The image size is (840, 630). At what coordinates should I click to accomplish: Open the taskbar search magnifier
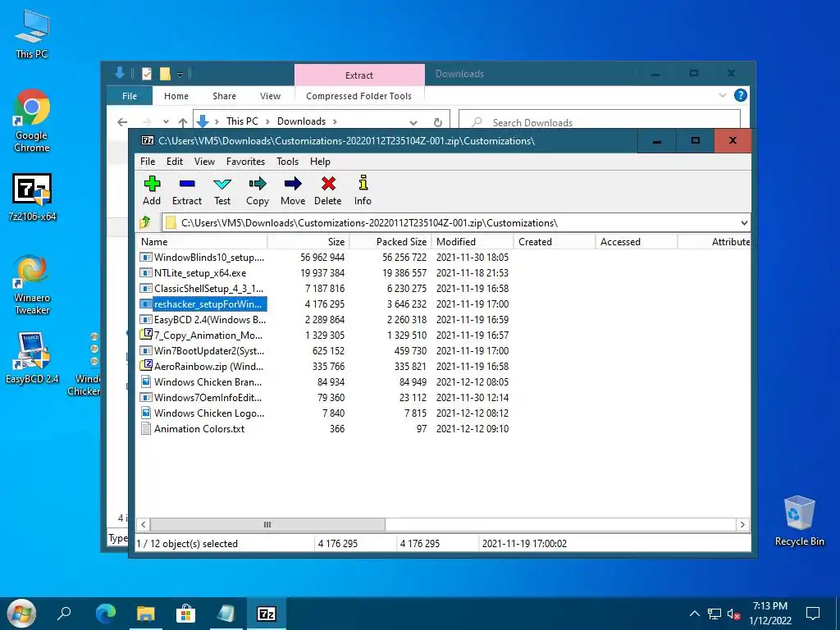64,614
